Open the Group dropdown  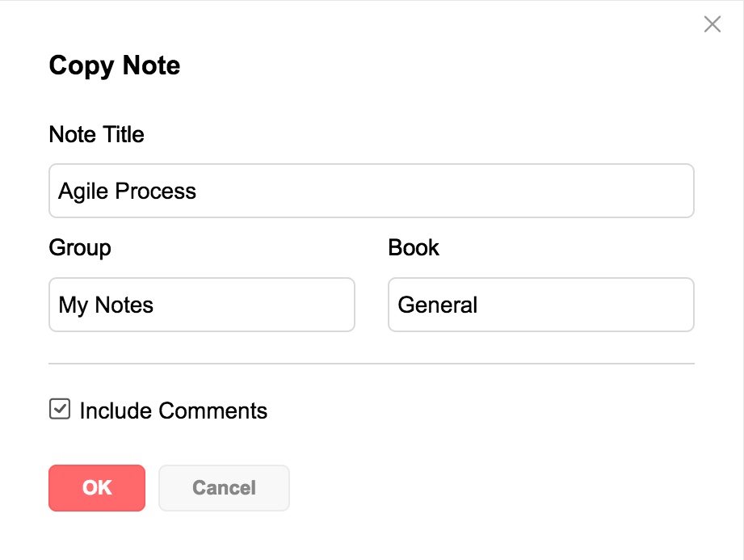[x=202, y=305]
